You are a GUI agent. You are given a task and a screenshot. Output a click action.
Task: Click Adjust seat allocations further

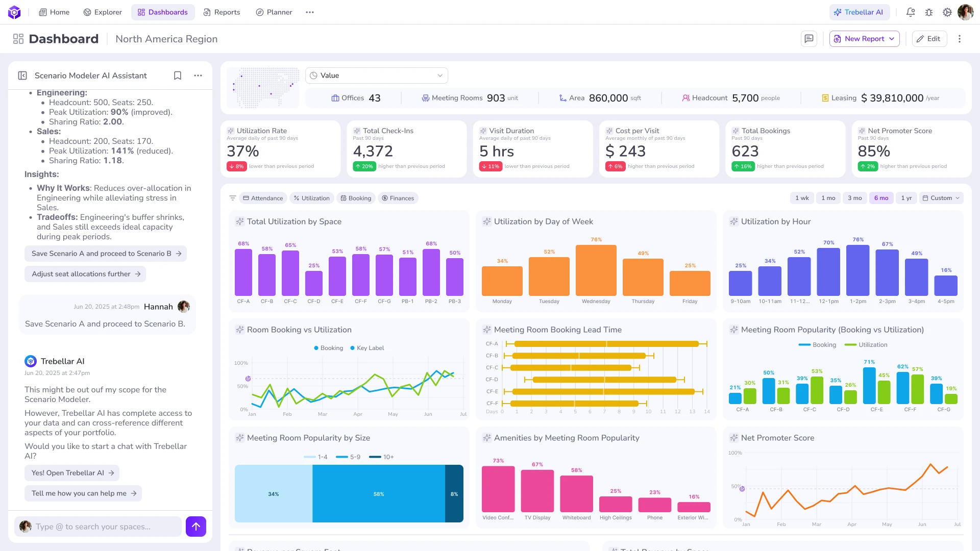(x=85, y=274)
